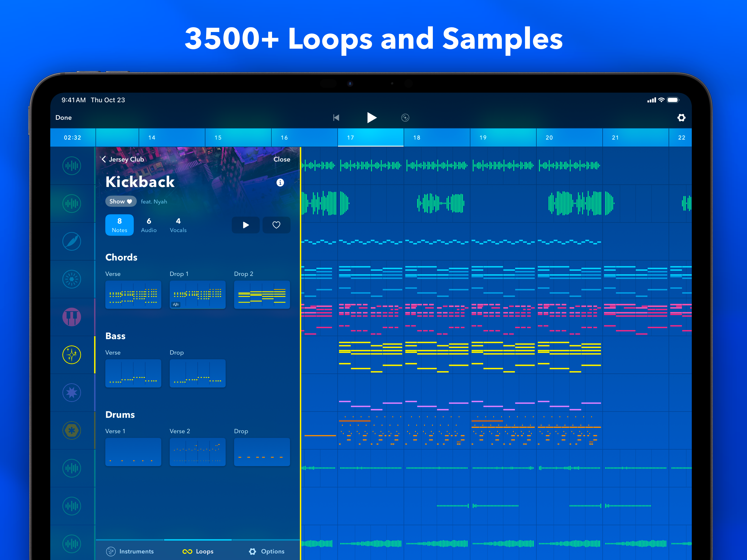The width and height of the screenshot is (747, 560).
Task: Close the loops browser panel
Action: (x=282, y=159)
